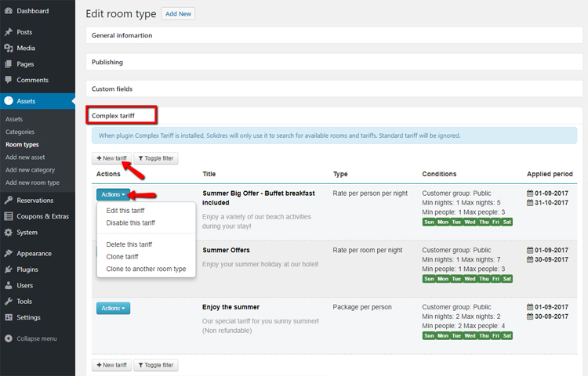
Task: Select the Comments bubble icon
Action: 8,80
